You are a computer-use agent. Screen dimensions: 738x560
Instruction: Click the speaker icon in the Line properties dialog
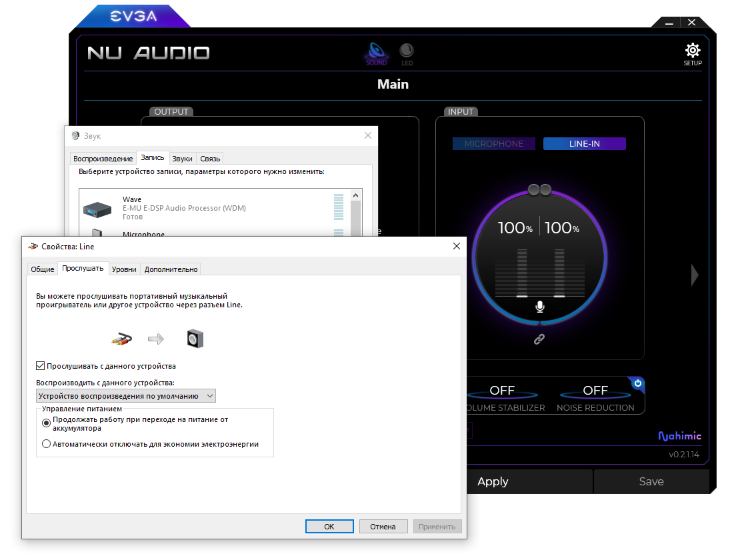pos(195,339)
